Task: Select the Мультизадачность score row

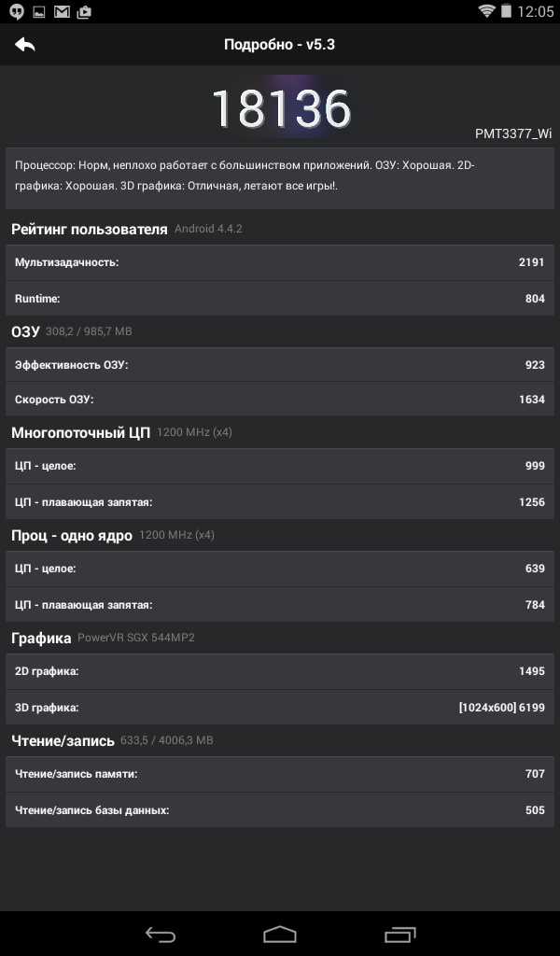Action: (280, 262)
